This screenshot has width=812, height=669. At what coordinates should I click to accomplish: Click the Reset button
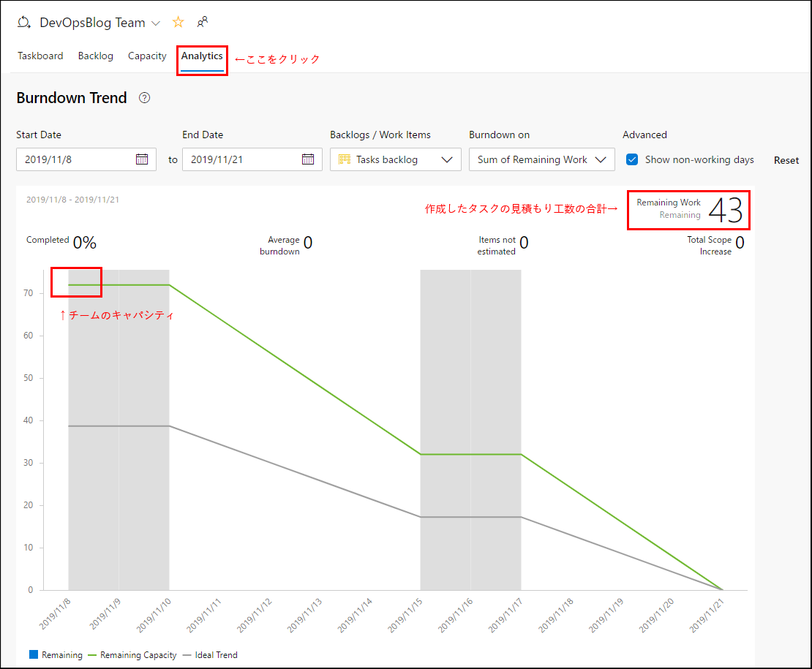coord(786,160)
